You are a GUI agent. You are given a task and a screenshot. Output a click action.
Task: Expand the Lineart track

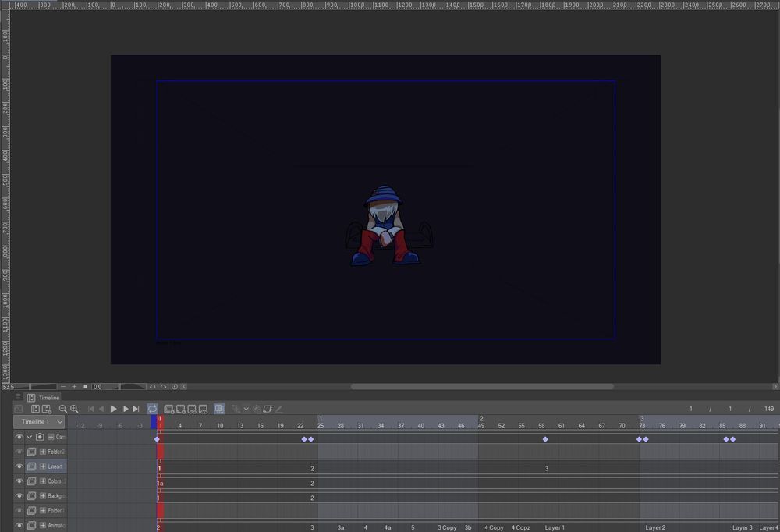pyautogui.click(x=43, y=466)
